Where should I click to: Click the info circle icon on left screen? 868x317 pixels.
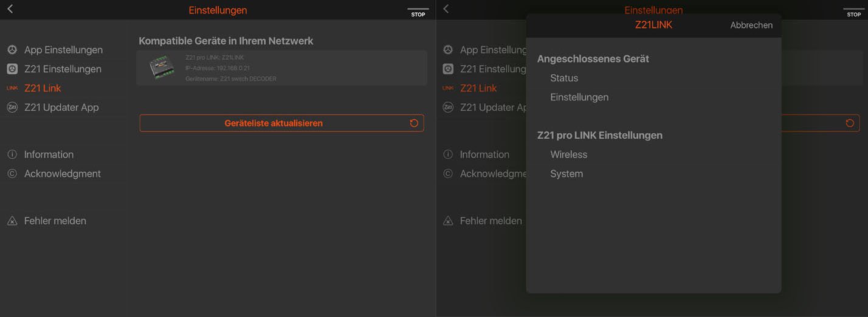pyautogui.click(x=12, y=155)
